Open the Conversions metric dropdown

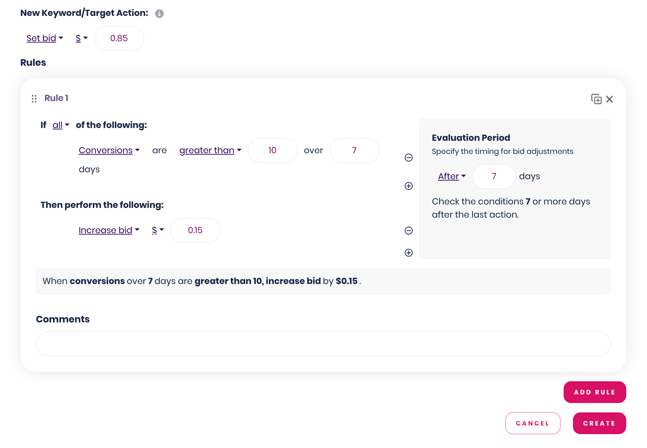[x=109, y=151]
